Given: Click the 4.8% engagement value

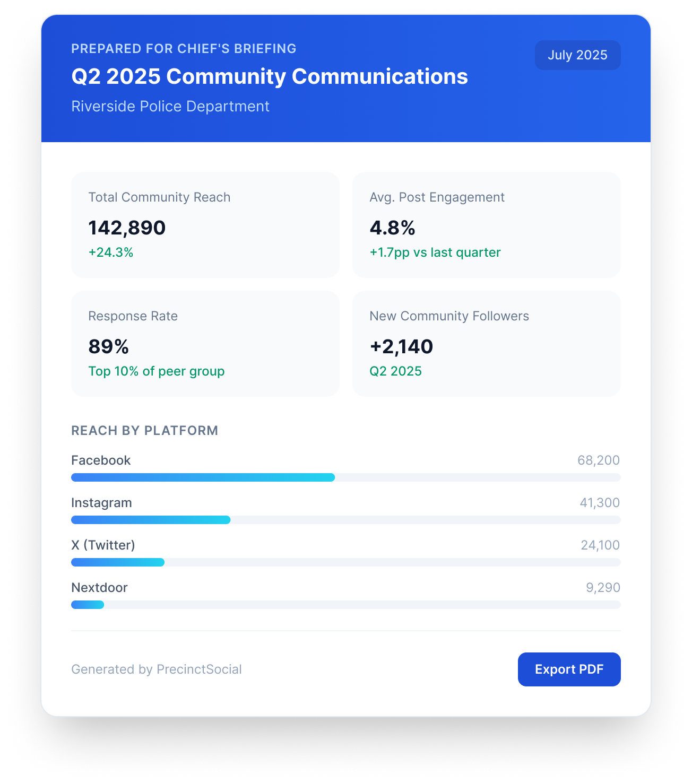Looking at the screenshot, I should point(392,228).
